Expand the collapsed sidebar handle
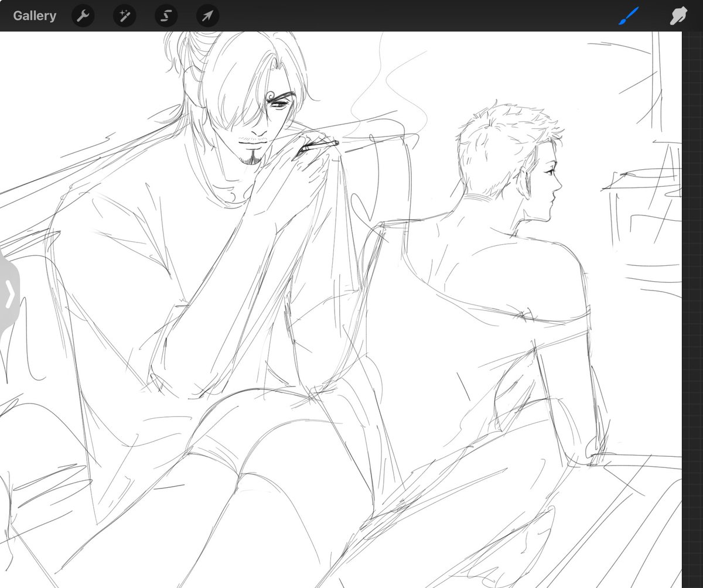The image size is (703, 588). (9, 293)
